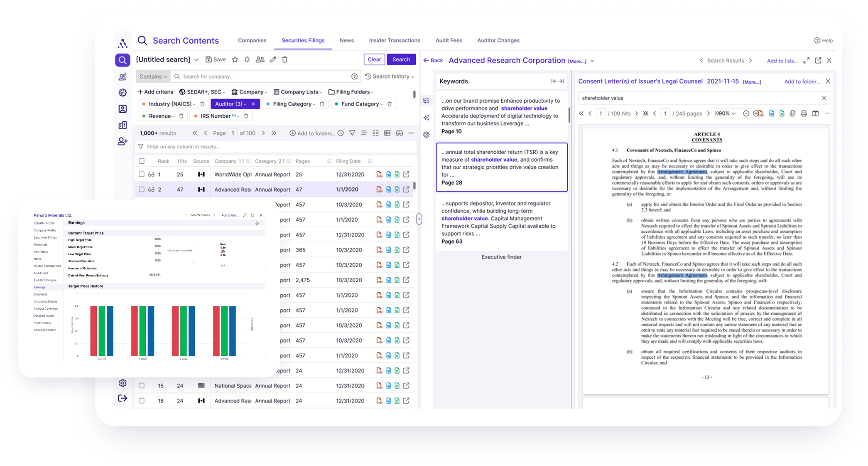Click zoom out icon in document viewer
Viewport: 868px width, 466px height.
pyautogui.click(x=746, y=113)
